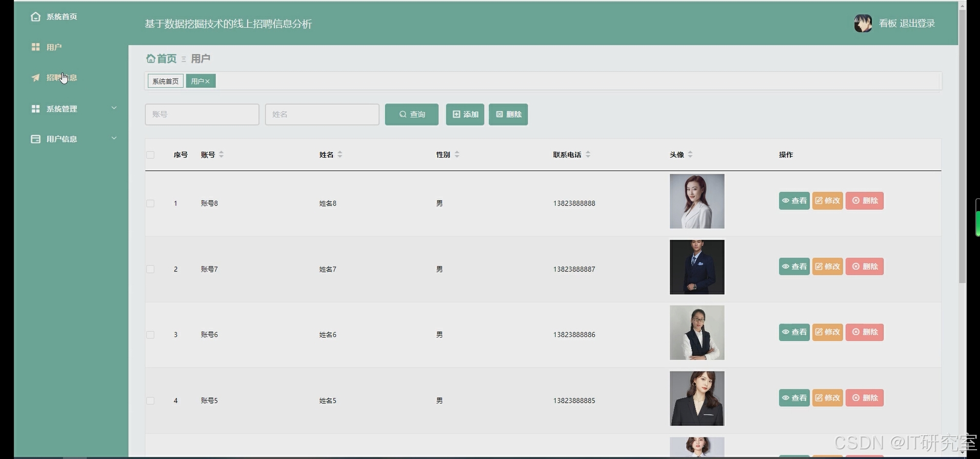Click the 看板 link in header
The image size is (980, 459).
[888, 24]
